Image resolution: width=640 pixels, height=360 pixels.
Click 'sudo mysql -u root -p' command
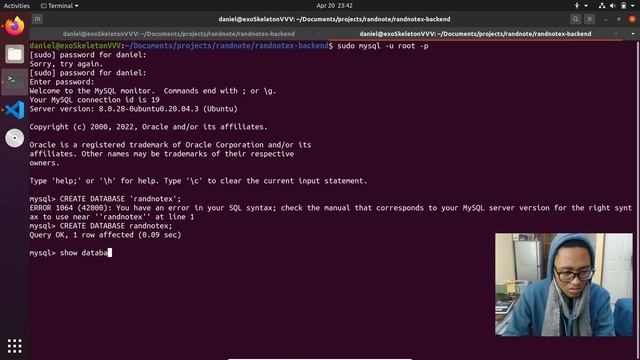383,46
